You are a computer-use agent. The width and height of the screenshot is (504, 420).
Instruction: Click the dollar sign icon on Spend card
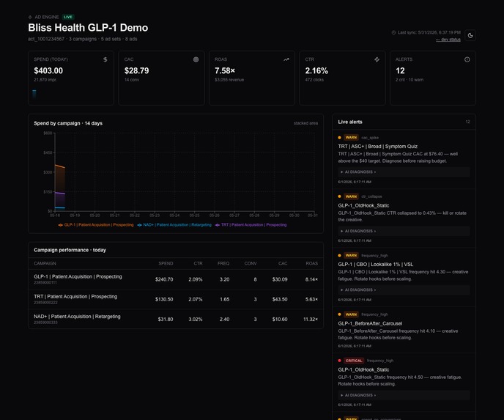(x=105, y=59)
